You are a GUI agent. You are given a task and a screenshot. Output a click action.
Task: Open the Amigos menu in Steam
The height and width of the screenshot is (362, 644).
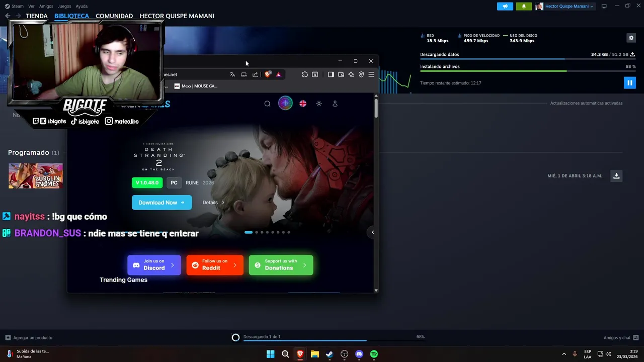[x=46, y=6]
